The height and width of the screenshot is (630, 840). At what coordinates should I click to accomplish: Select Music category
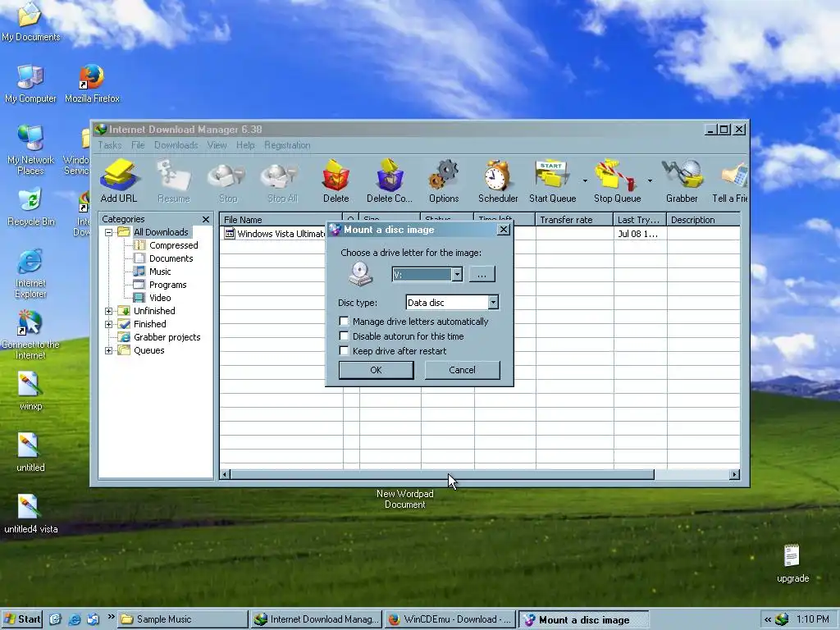click(160, 272)
